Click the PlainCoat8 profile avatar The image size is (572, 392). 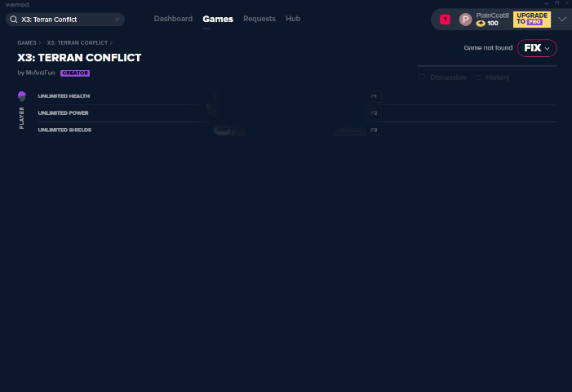point(465,20)
